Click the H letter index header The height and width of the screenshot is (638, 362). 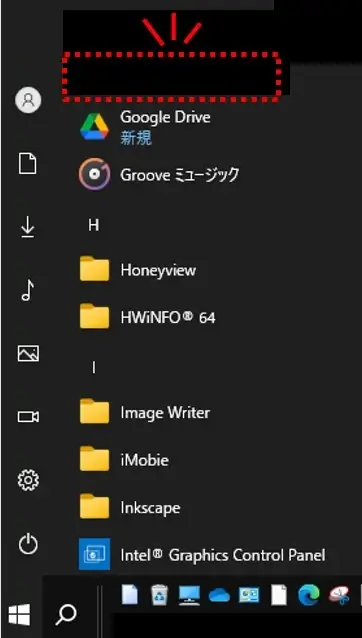pos(94,225)
